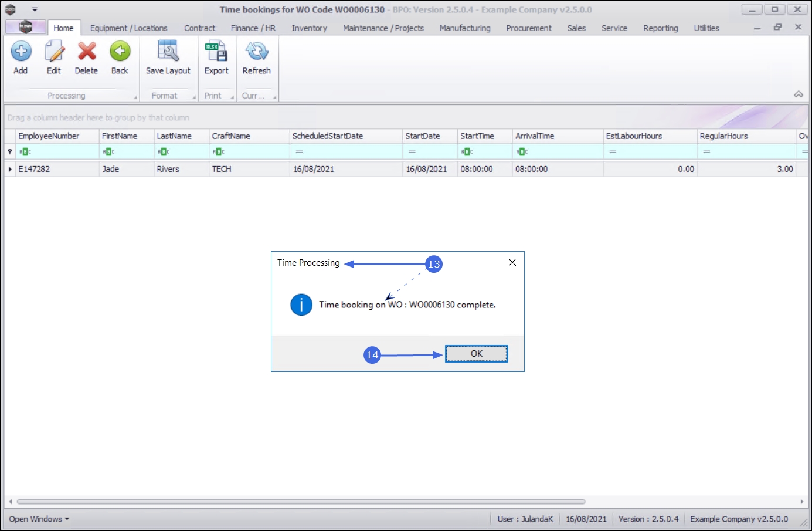Open the Finance / HR tab

[253, 28]
